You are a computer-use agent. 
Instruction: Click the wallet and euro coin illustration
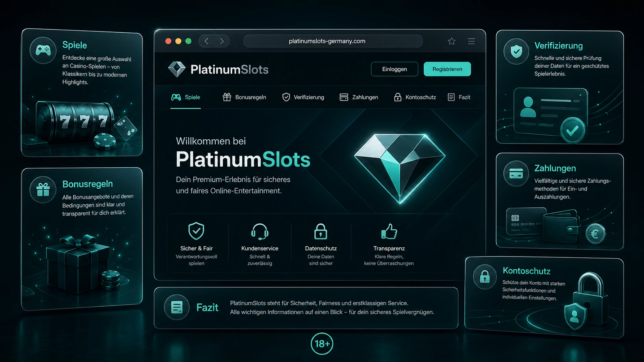click(557, 226)
